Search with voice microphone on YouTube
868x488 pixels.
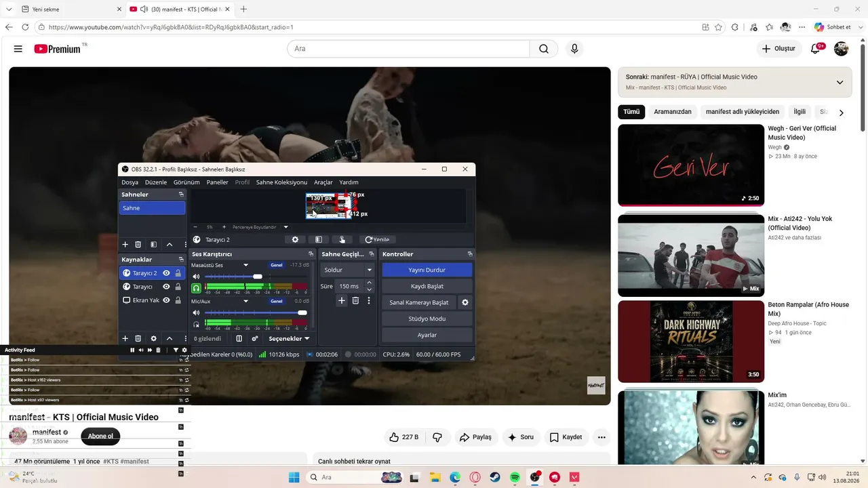point(574,49)
